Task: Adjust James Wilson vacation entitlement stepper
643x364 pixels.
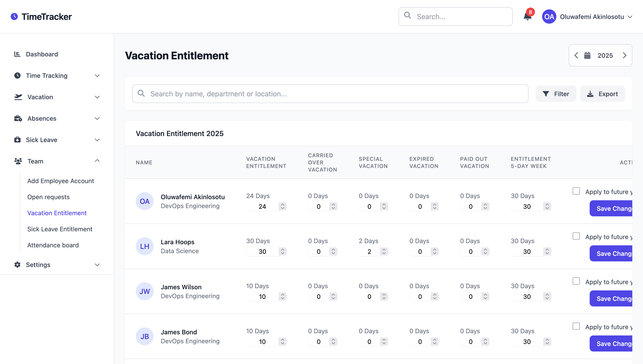Action: [x=282, y=296]
